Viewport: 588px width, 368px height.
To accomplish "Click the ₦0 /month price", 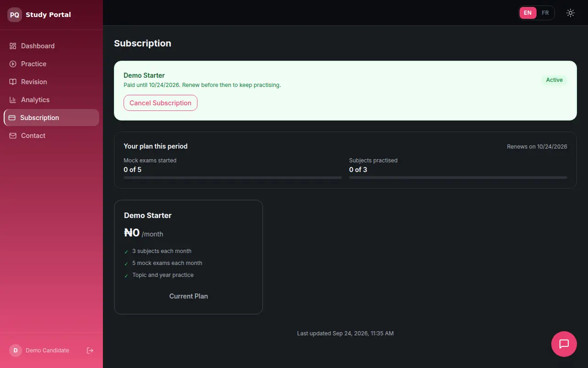I will pos(143,233).
